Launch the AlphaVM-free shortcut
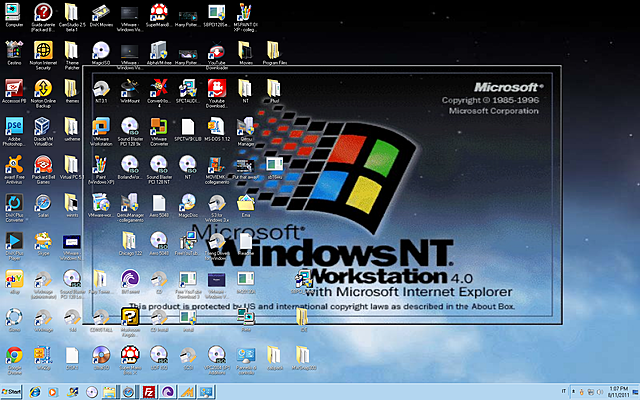This screenshot has width=640, height=400. pos(159,53)
